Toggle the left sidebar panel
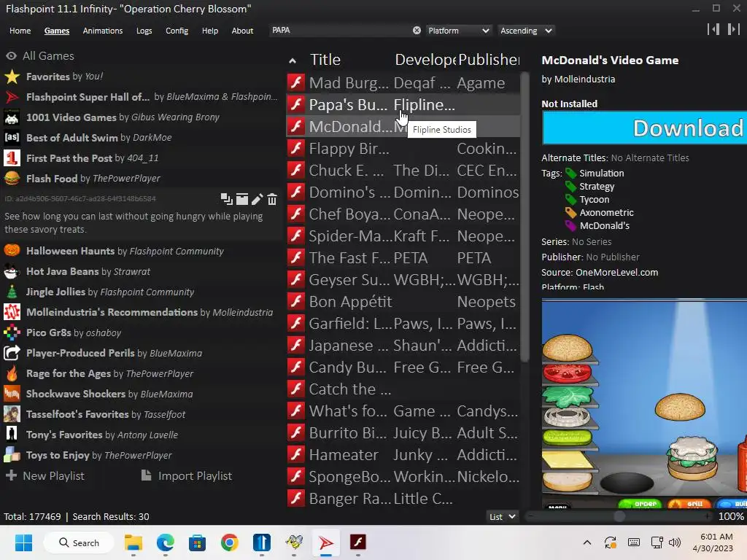 [x=713, y=29]
